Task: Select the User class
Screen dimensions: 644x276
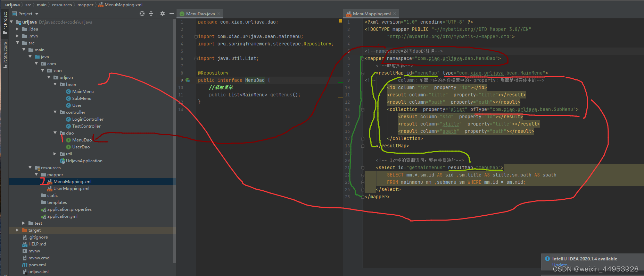Action: click(77, 105)
